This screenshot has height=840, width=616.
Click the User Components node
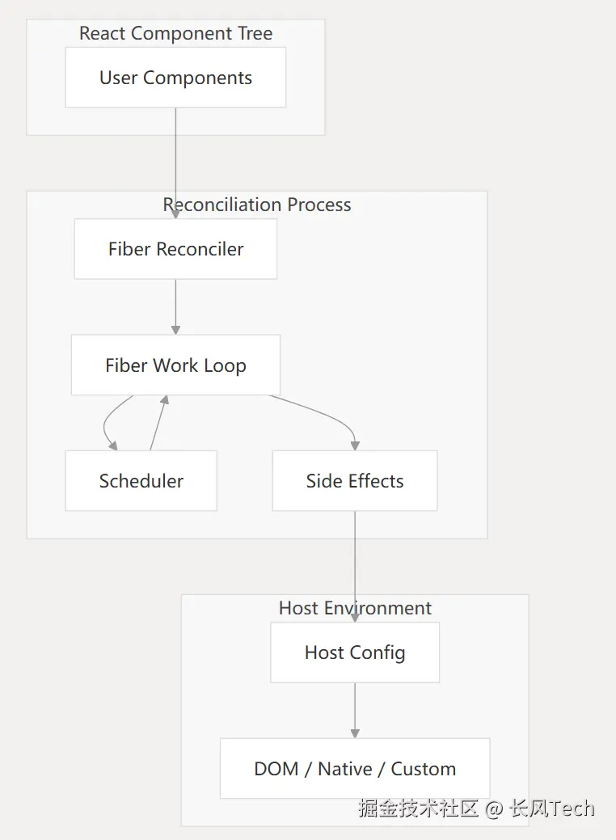[x=175, y=78]
